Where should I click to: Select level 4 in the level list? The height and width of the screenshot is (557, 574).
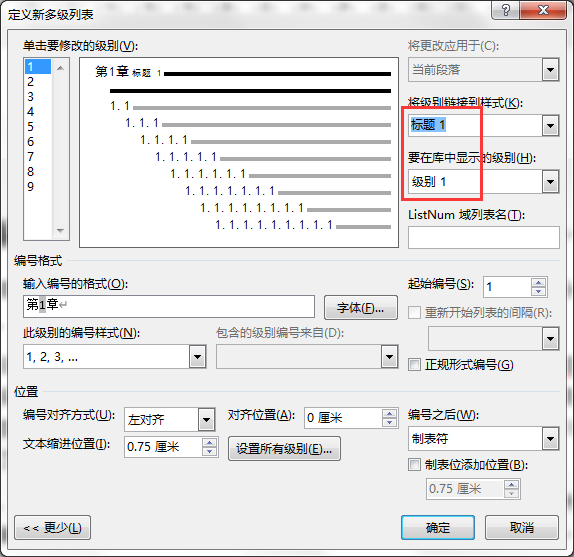(38, 112)
